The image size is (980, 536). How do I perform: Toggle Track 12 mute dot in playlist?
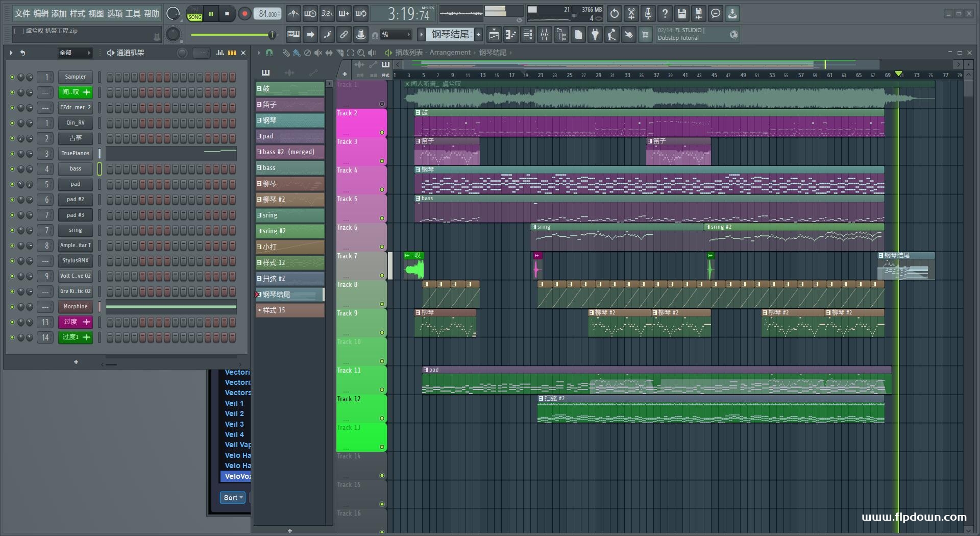[382, 419]
